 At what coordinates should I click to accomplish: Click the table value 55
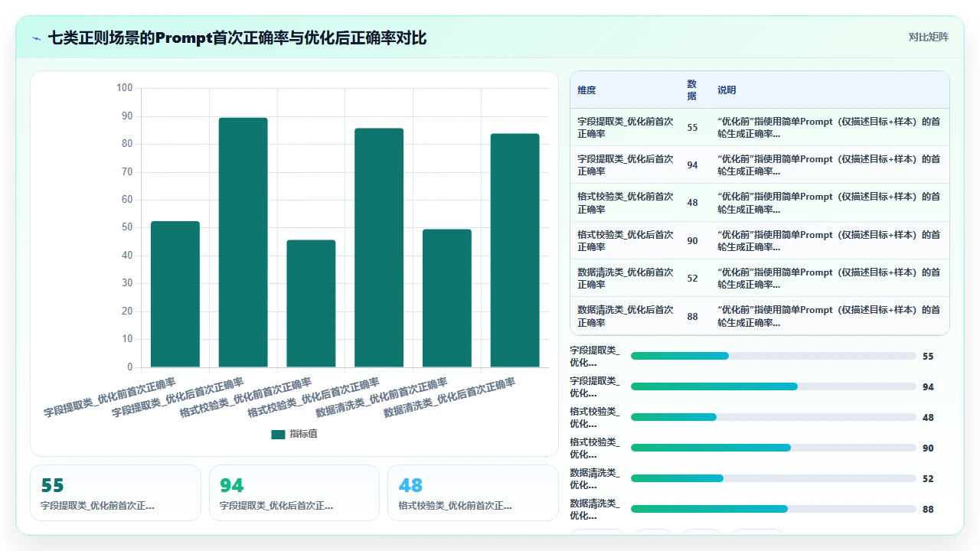692,128
